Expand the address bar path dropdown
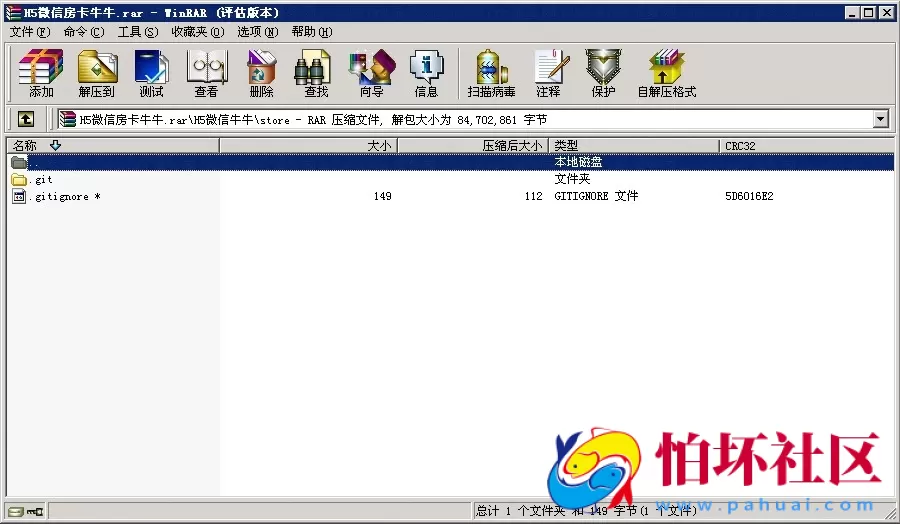Viewport: 900px width, 524px height. [x=880, y=119]
